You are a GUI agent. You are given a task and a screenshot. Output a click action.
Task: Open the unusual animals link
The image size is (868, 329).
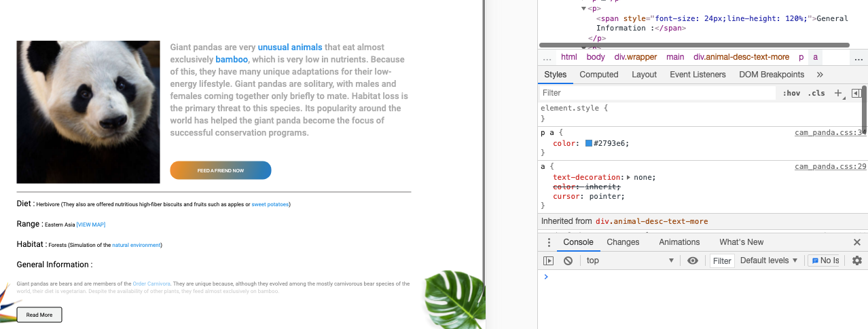click(290, 47)
